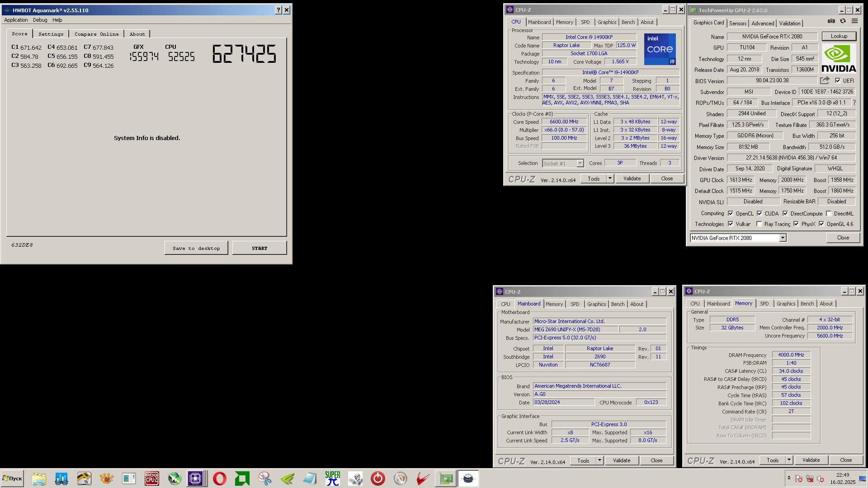Screen dimensions: 868x488
Task: Click the Opera browser taskbar icon
Action: [x=219, y=479]
